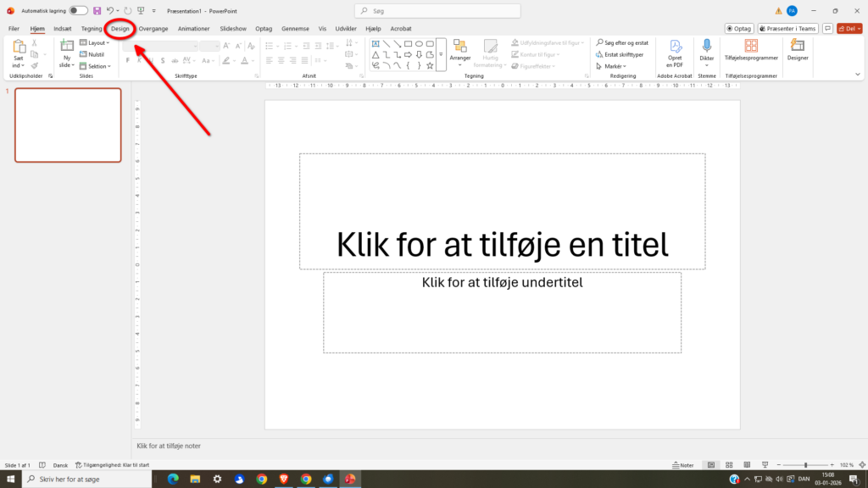The height and width of the screenshot is (488, 868).
Task: Select the star shape in Tegning gallery
Action: pos(430,66)
